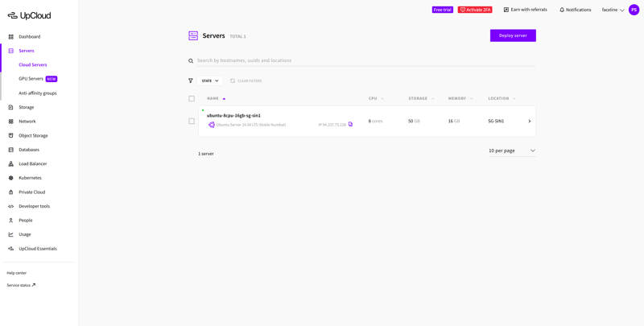Click the Storage sidebar icon
644x326 pixels.
[x=11, y=108]
